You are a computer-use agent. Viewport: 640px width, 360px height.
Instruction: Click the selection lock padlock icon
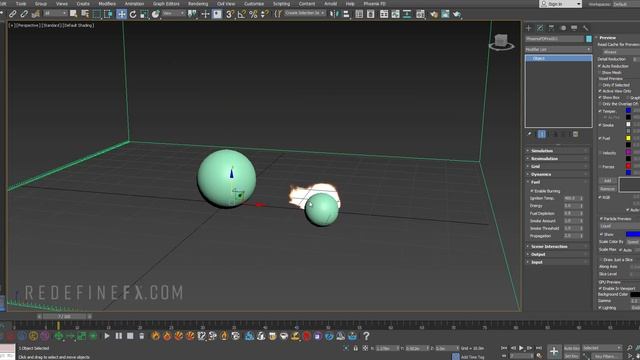click(x=356, y=348)
